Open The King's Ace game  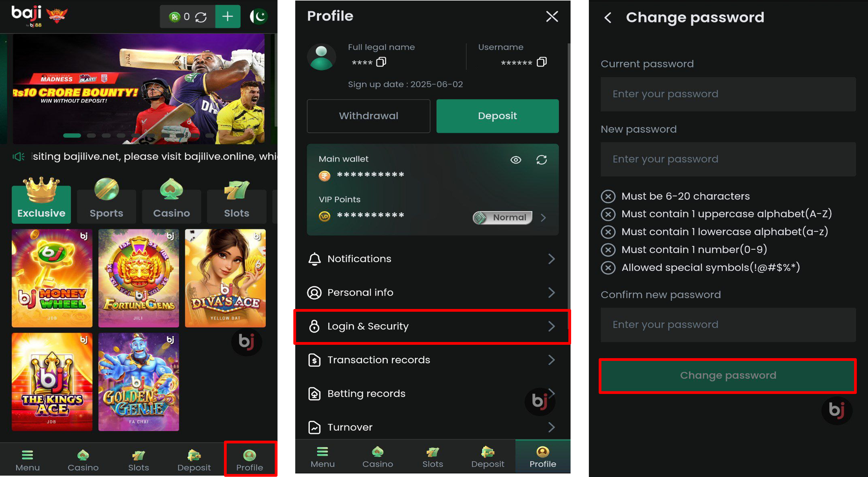point(52,382)
